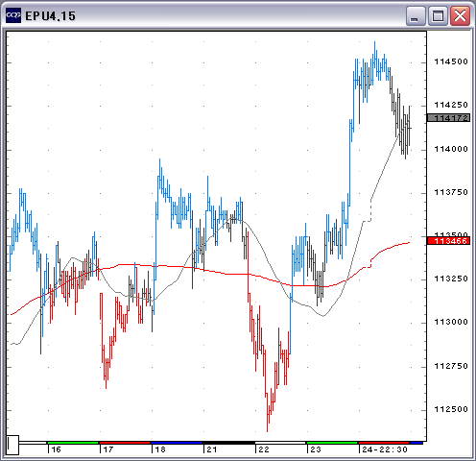
Task: Click the 22 date label on time axis
Action: tap(264, 449)
